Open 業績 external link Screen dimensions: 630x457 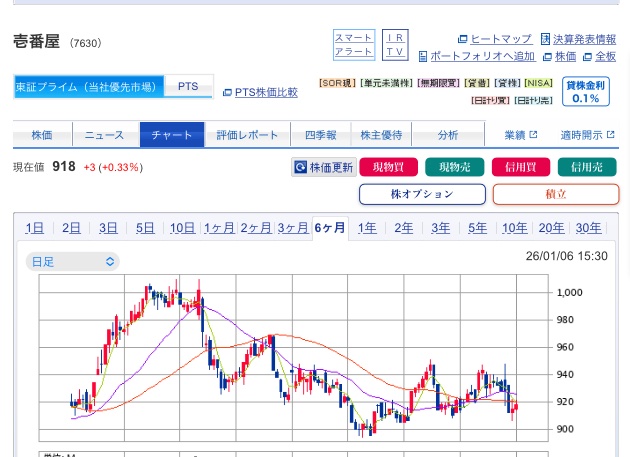[521, 135]
